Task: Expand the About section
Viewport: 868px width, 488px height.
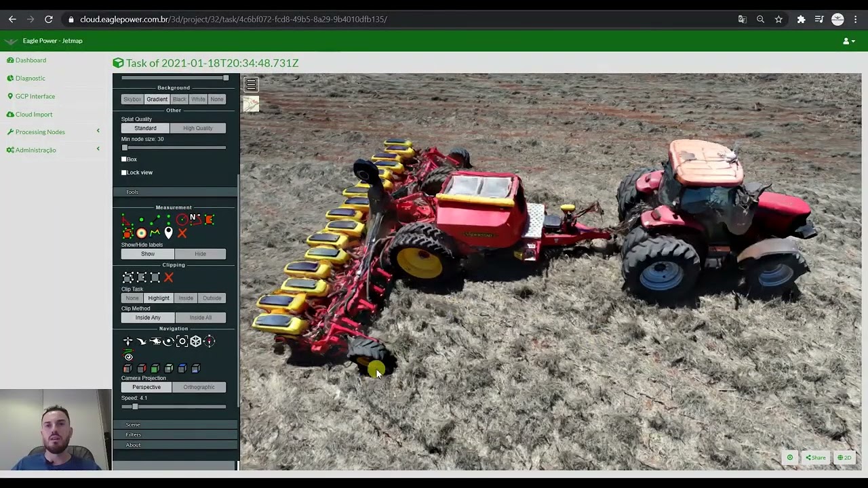Action: tap(175, 445)
